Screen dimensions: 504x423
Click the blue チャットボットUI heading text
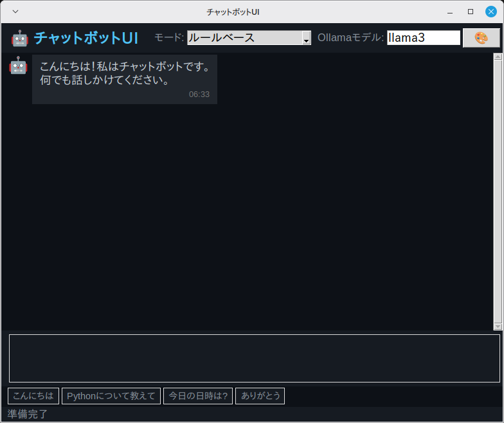86,38
